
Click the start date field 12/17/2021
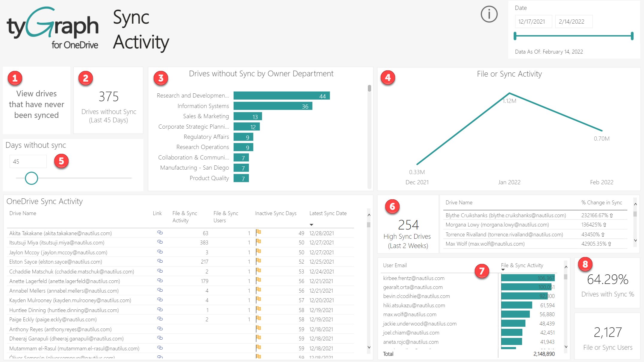coord(533,22)
